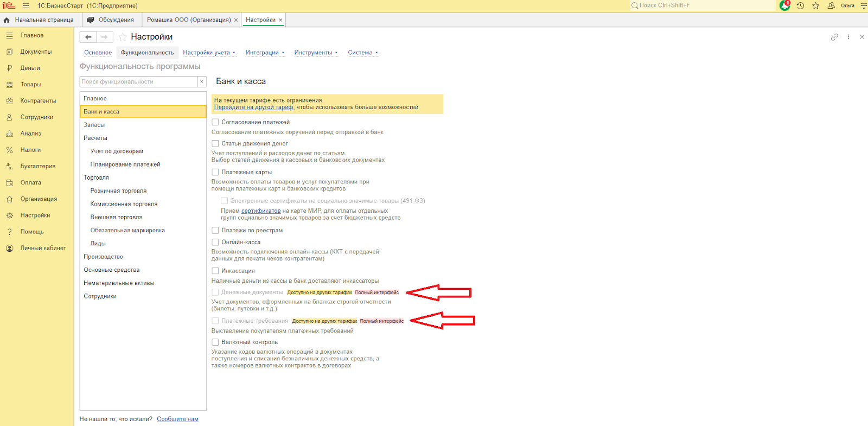Viewport: 868px width, 426px height.
Task: Toggle the Валютный контроль checkbox
Action: click(215, 342)
